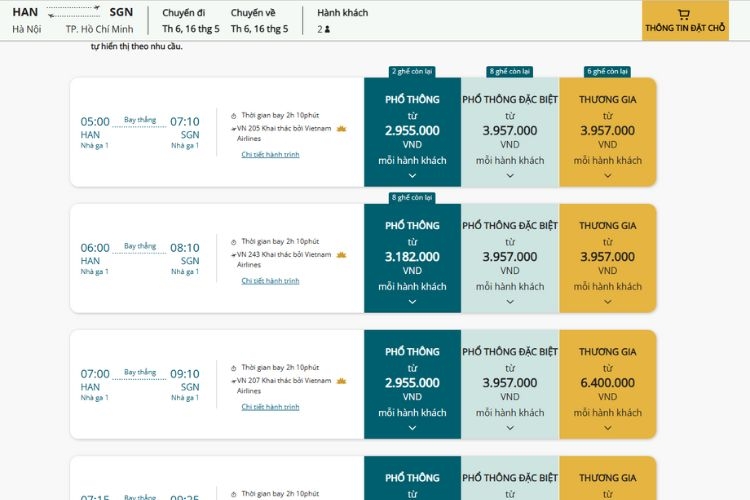Click the clock icon for flight VN 243
The width and height of the screenshot is (750, 500).
(233, 242)
